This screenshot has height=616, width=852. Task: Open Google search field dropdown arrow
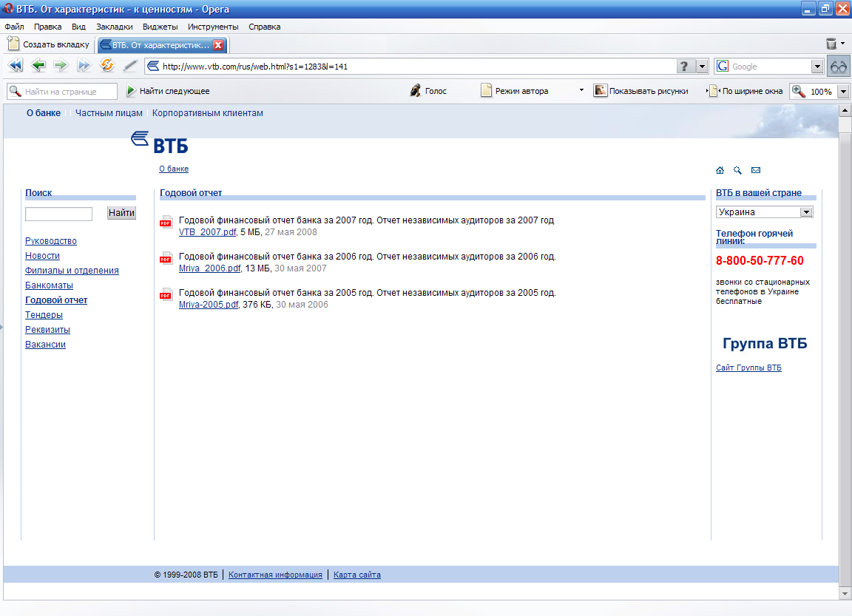click(817, 67)
